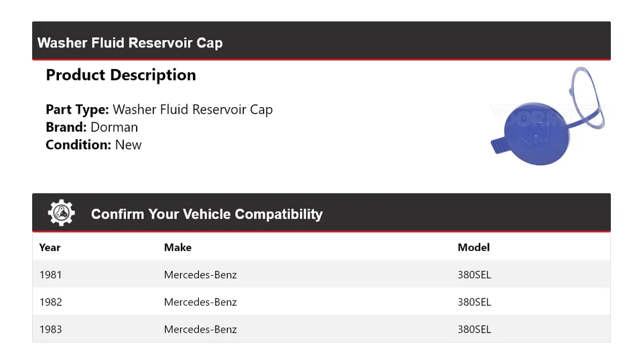Click the Brand: Dorman text
The height and width of the screenshot is (364, 643).
92,127
